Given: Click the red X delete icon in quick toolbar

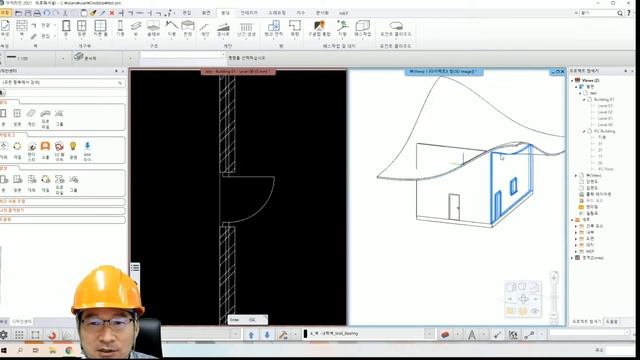Looking at the screenshot, I should [112, 13].
